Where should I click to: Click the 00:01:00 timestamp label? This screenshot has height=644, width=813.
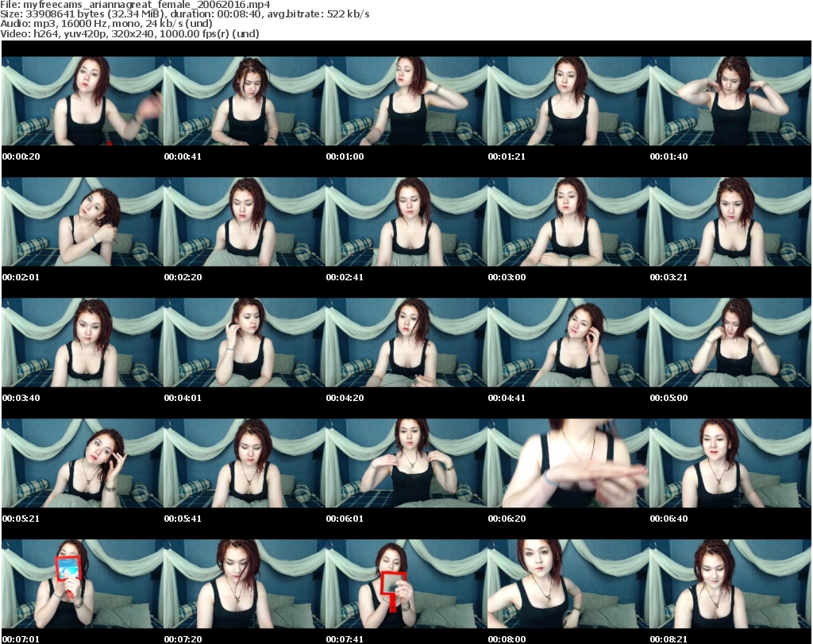(345, 156)
